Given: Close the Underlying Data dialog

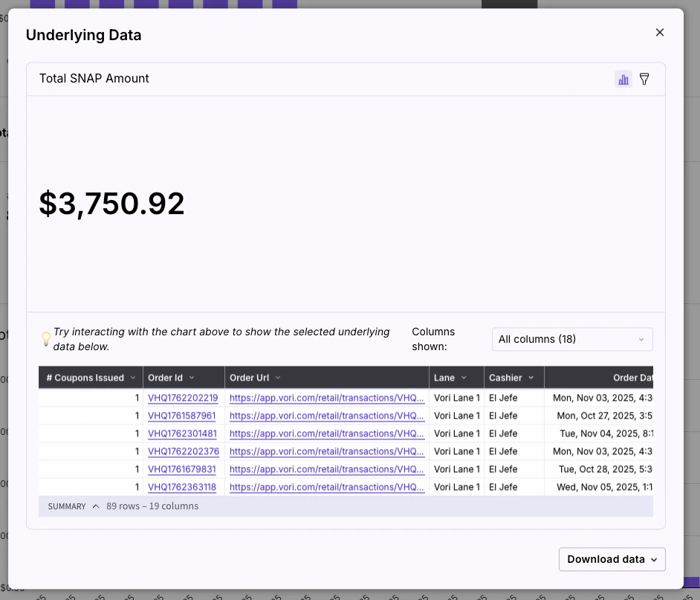Looking at the screenshot, I should tap(659, 32).
